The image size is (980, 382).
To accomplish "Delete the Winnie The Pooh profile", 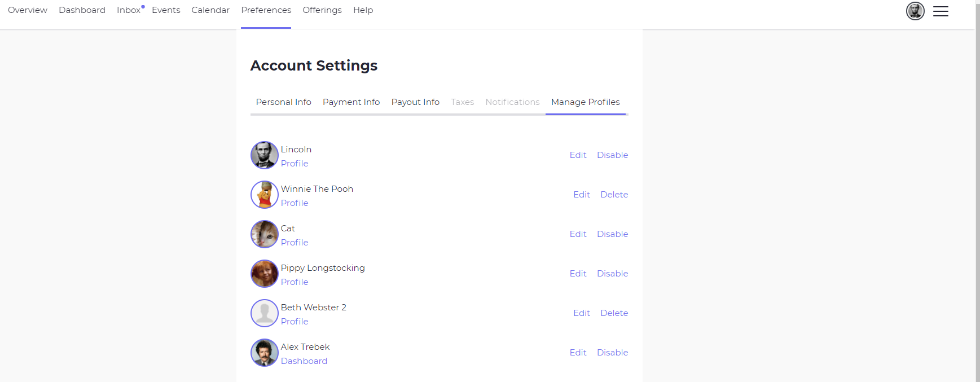I will click(x=614, y=195).
